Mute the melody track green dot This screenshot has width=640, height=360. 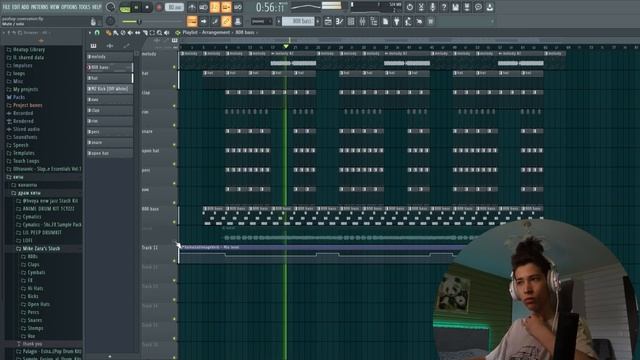click(x=175, y=67)
